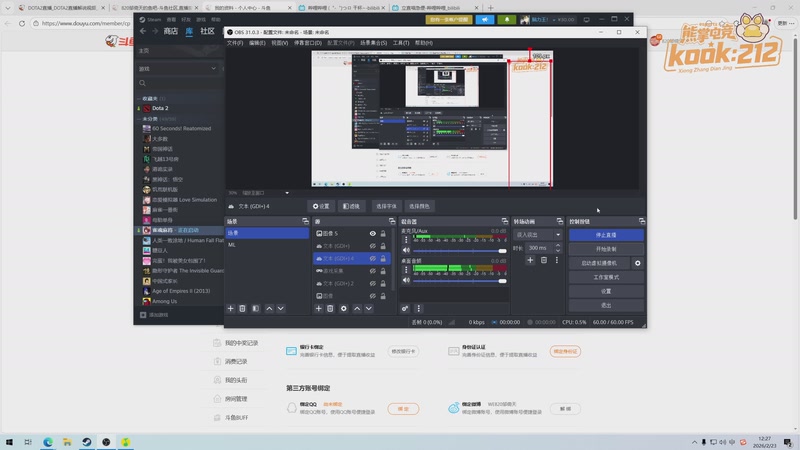Show the 文本 (GDI+) source
Image resolution: width=800 pixels, height=450 pixels.
click(x=372, y=246)
